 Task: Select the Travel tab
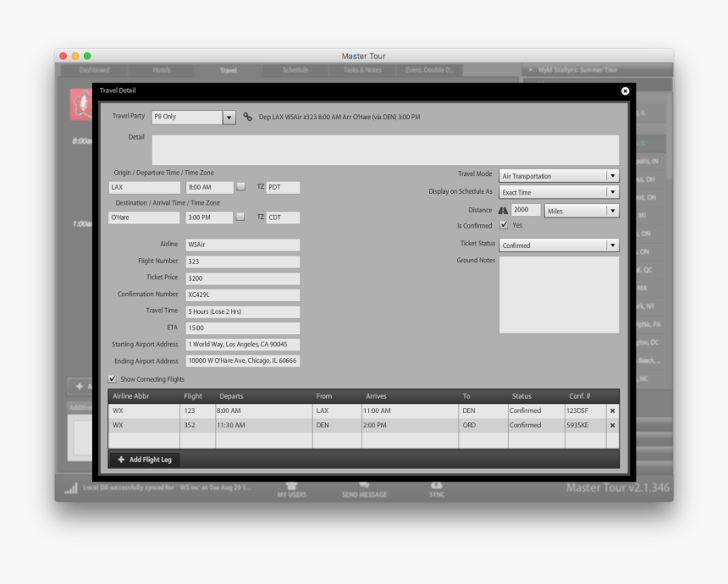pyautogui.click(x=229, y=70)
